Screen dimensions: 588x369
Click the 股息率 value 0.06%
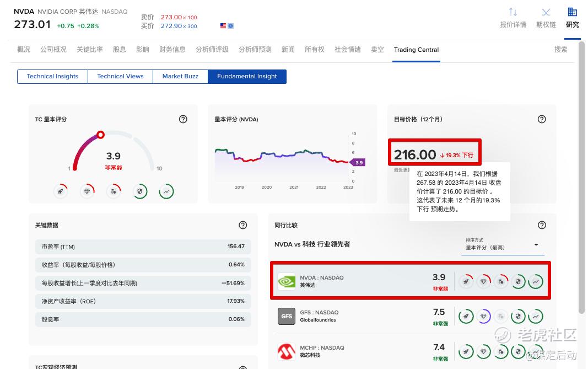pos(236,319)
